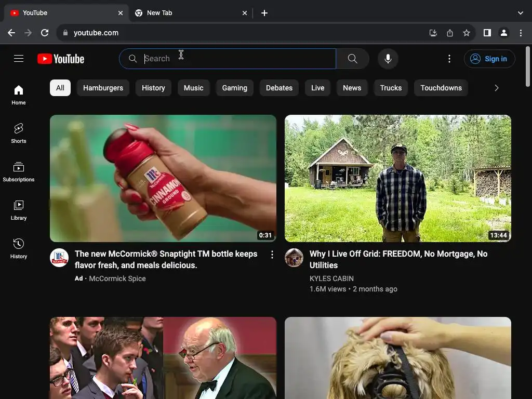Viewport: 532px width, 399px height.
Task: Open a new browser tab
Action: [x=264, y=13]
